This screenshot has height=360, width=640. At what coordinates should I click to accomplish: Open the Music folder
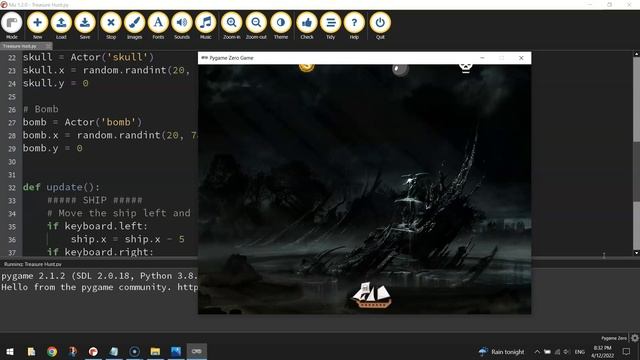point(205,25)
